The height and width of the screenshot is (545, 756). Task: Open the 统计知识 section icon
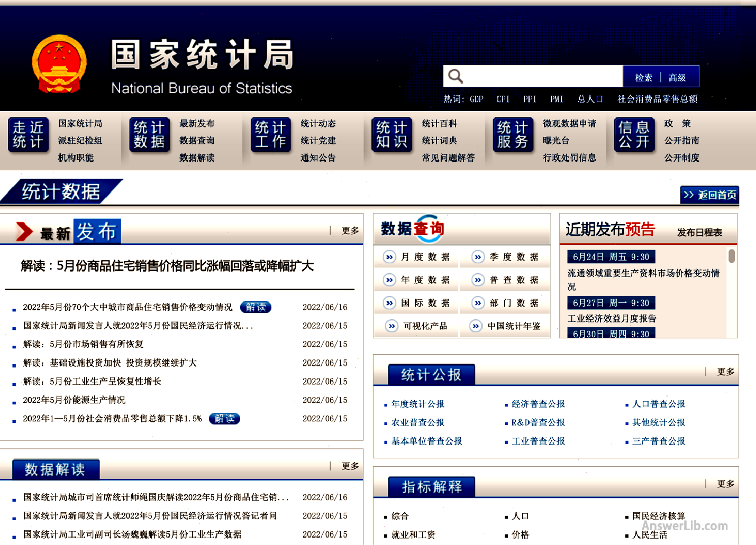click(391, 135)
